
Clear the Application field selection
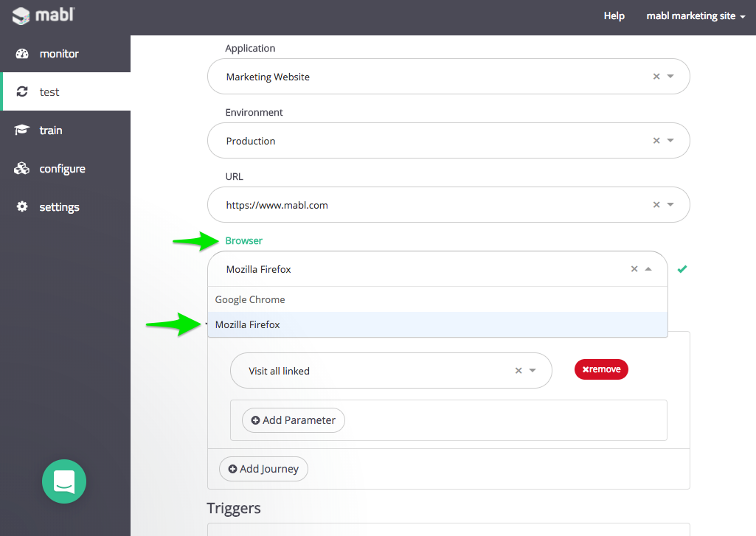[x=656, y=76]
